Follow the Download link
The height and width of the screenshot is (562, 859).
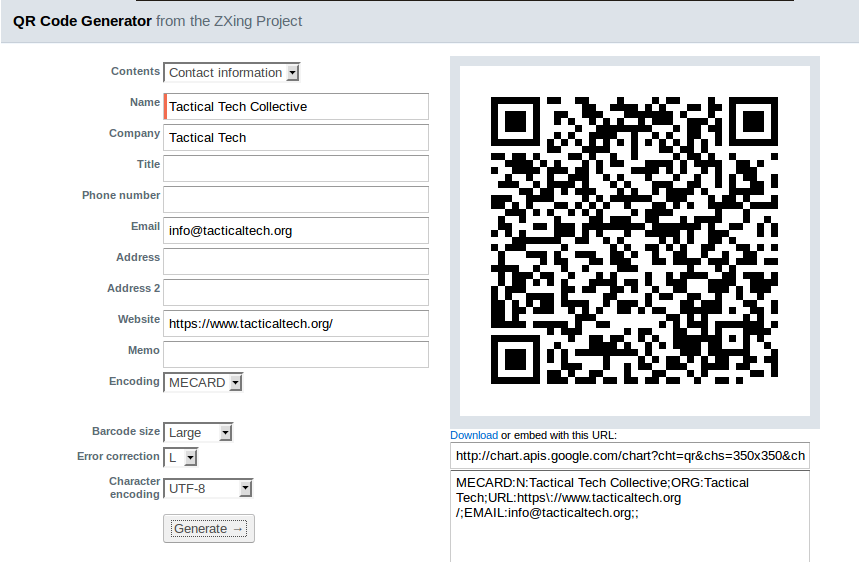[474, 435]
